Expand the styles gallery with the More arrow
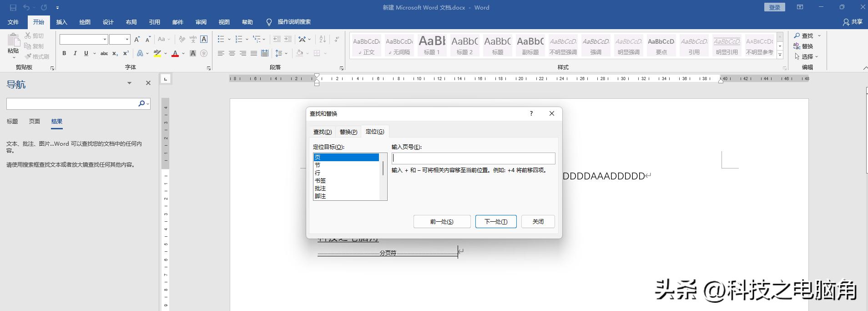 (780, 55)
